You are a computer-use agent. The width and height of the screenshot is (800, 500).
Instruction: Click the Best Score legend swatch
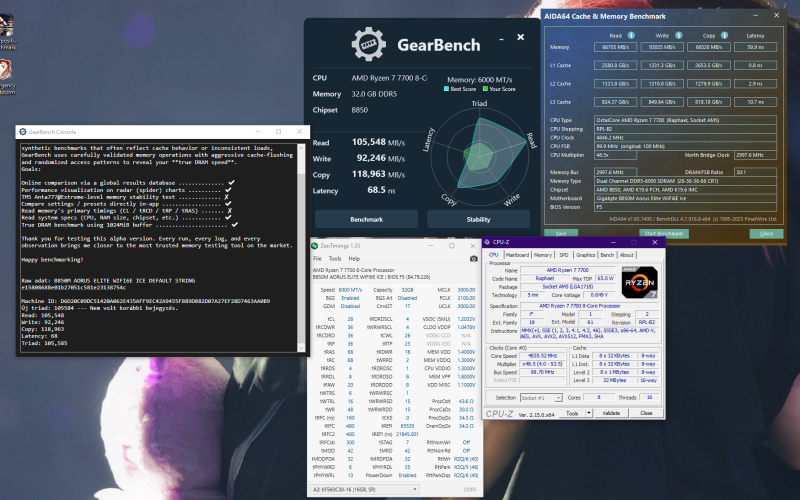point(446,89)
